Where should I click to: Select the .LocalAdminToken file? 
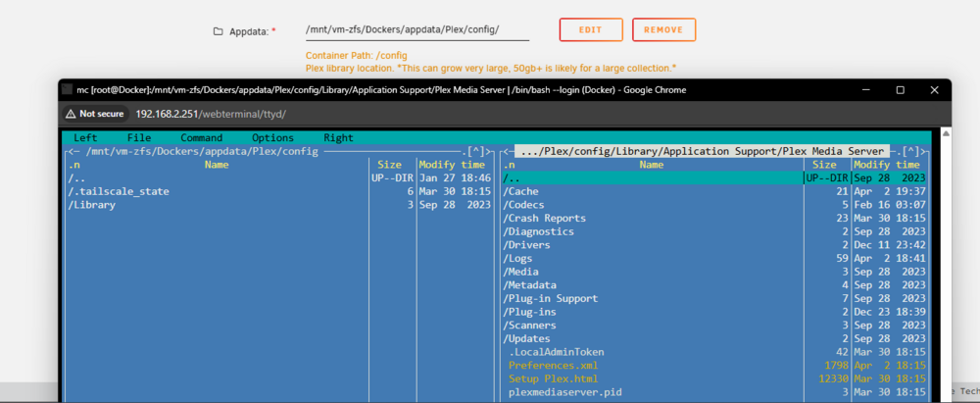(714, 352)
